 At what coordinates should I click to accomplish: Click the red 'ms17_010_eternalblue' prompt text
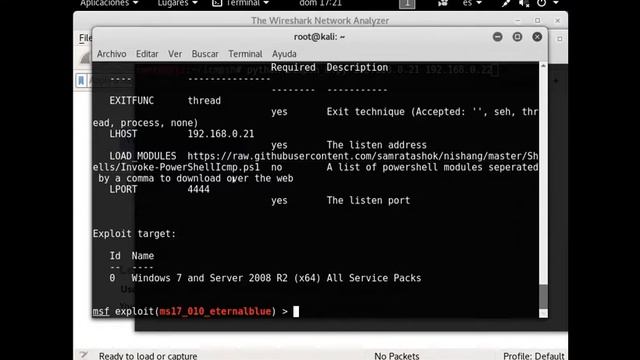(x=215, y=311)
